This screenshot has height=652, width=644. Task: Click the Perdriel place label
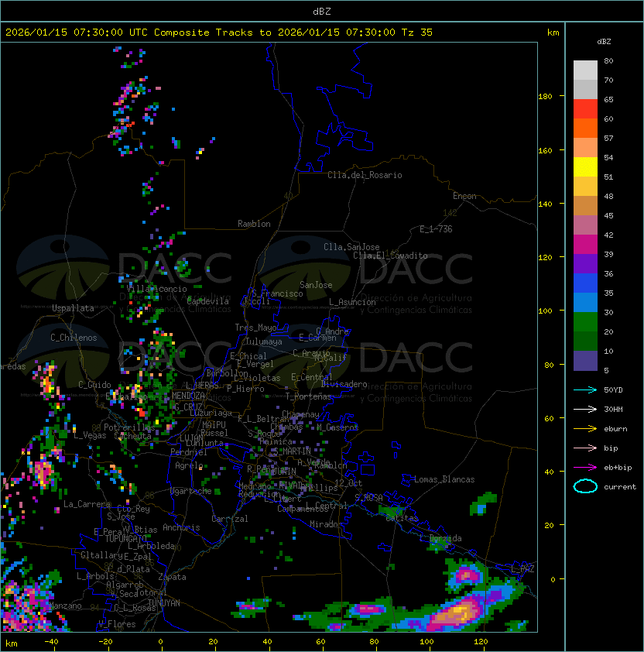pos(189,452)
